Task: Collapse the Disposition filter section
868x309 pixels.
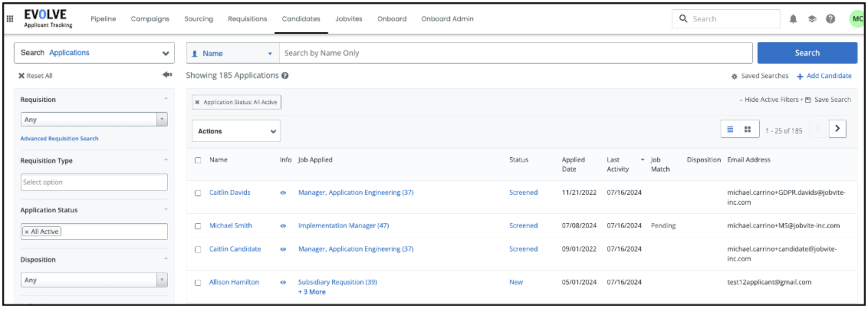Action: click(166, 259)
